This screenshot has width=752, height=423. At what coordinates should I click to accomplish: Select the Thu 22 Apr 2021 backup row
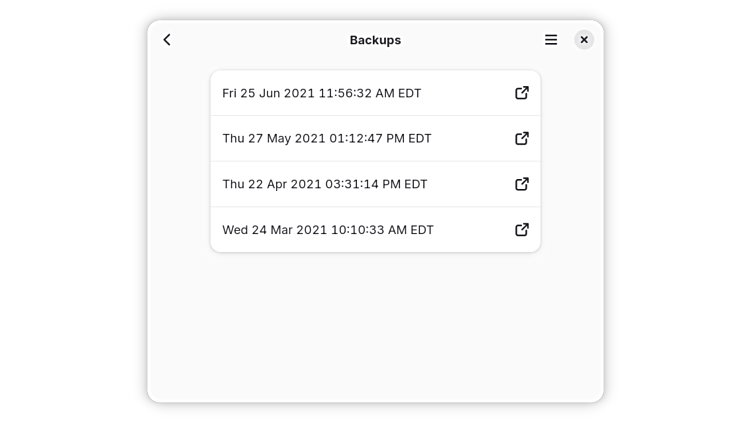coord(360,184)
